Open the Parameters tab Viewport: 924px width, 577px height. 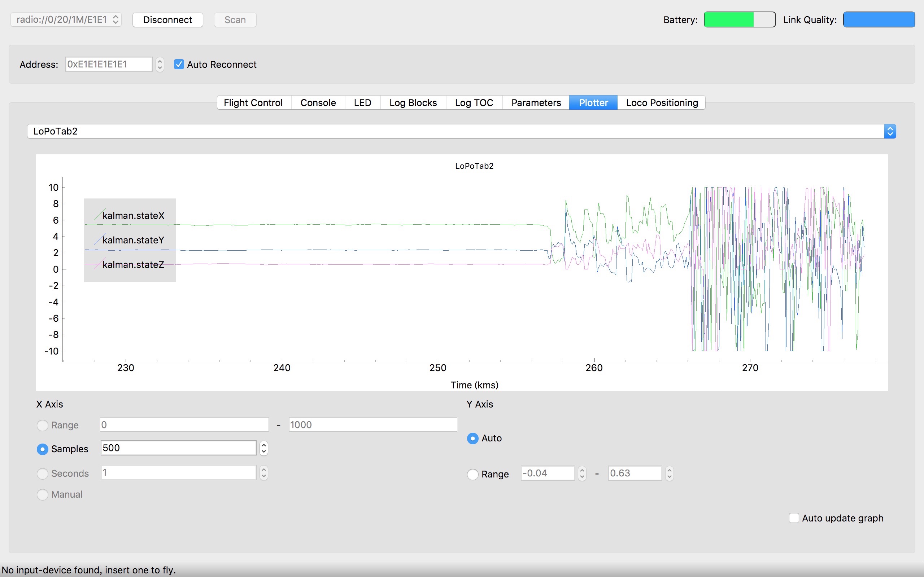[x=536, y=103]
